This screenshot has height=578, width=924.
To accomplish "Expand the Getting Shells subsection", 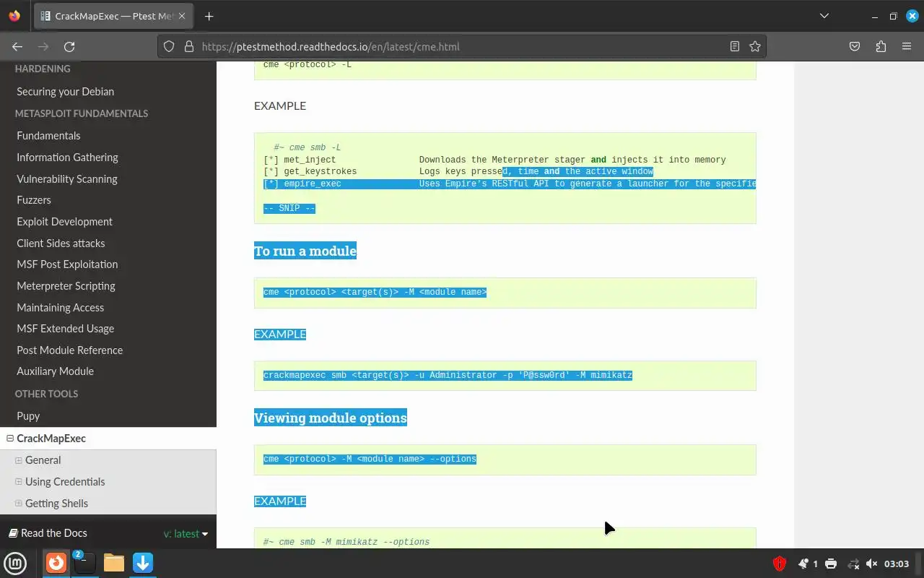I will (19, 504).
